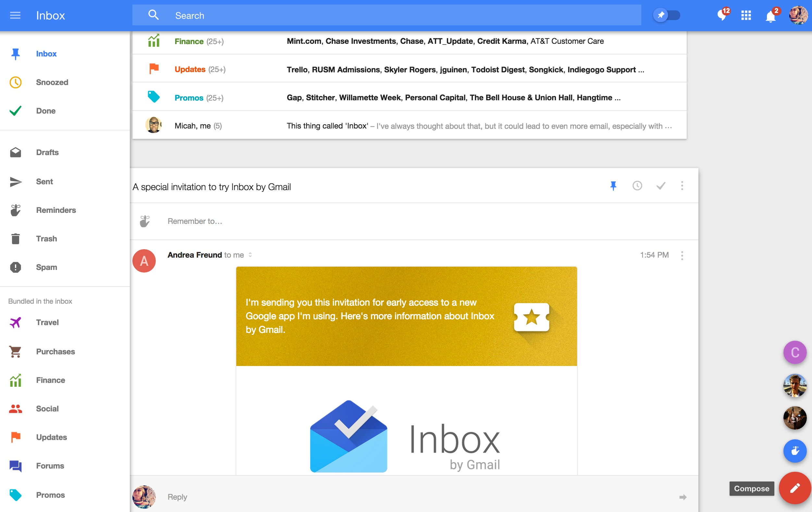Image resolution: width=812 pixels, height=512 pixels.
Task: Click the purple C contact bubble
Action: tap(795, 352)
